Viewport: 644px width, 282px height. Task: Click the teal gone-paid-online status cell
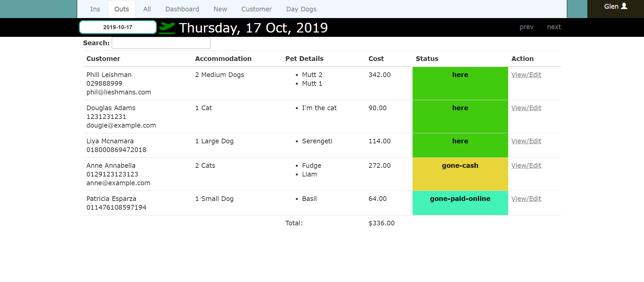[460, 203]
